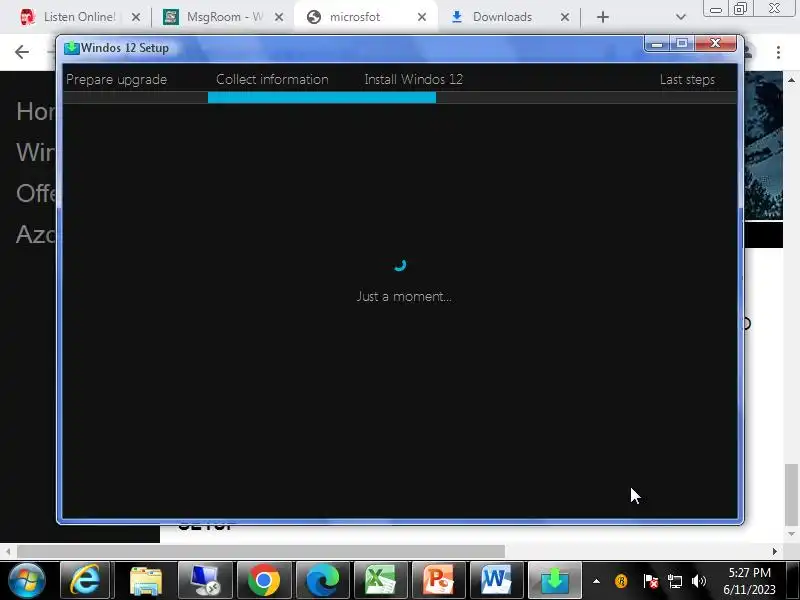Image resolution: width=800 pixels, height=600 pixels.
Task: Open PowerPoint from the taskbar
Action: tap(439, 580)
